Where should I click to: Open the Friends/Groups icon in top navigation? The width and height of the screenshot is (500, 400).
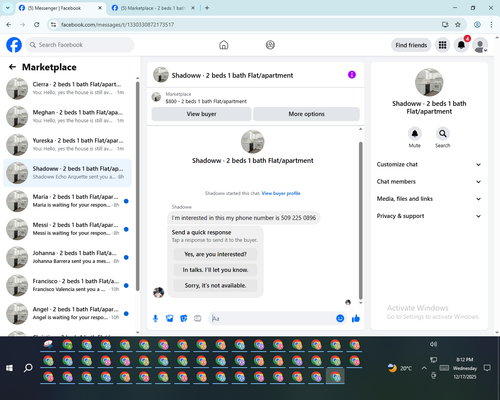(x=270, y=45)
